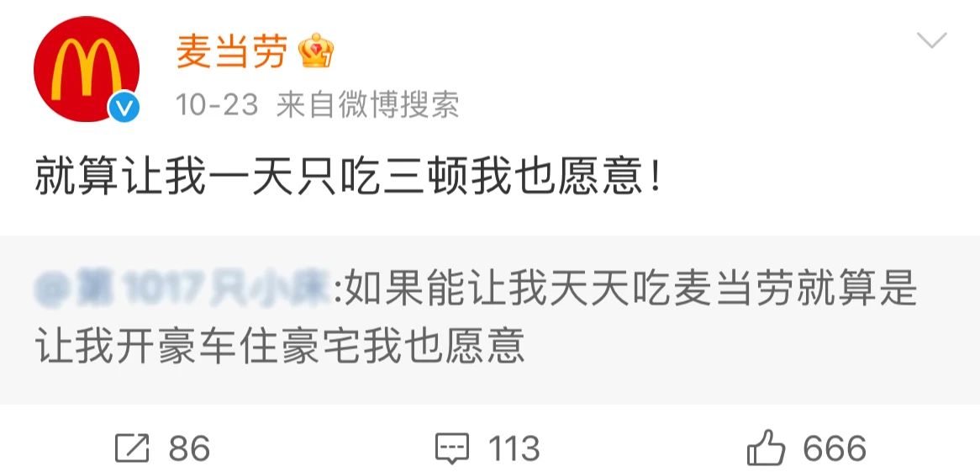Click the repost share icon
Viewport: 980px width, 472px height.
coord(132,448)
